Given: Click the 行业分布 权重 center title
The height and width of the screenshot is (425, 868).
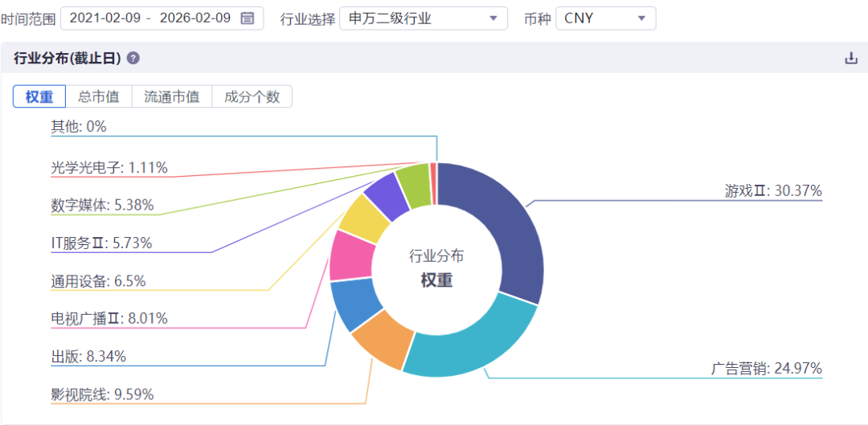Looking at the screenshot, I should click(436, 268).
